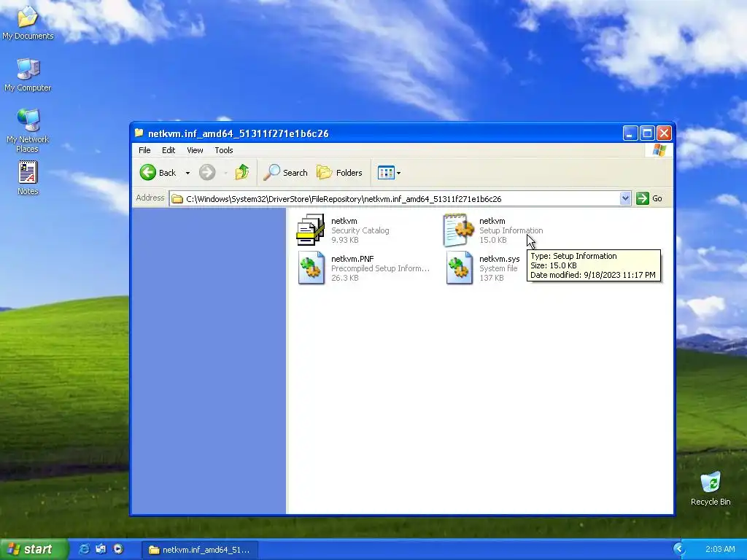Open the Tools menu
Image resolution: width=747 pixels, height=560 pixels.
click(223, 150)
